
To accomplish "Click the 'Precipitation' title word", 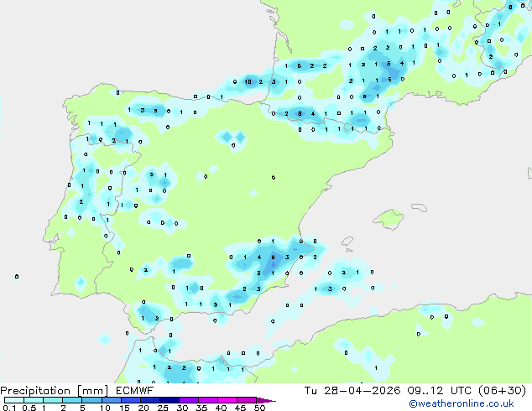I will 35,391.
